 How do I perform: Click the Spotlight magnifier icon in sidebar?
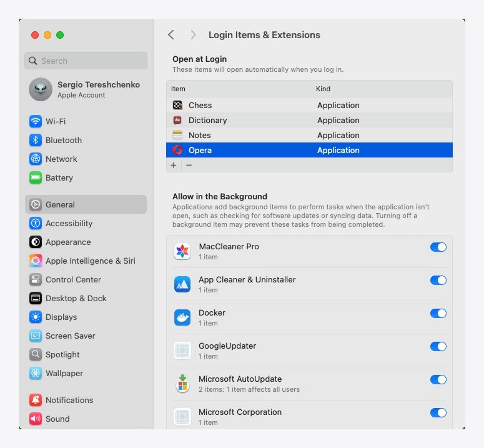coord(36,354)
